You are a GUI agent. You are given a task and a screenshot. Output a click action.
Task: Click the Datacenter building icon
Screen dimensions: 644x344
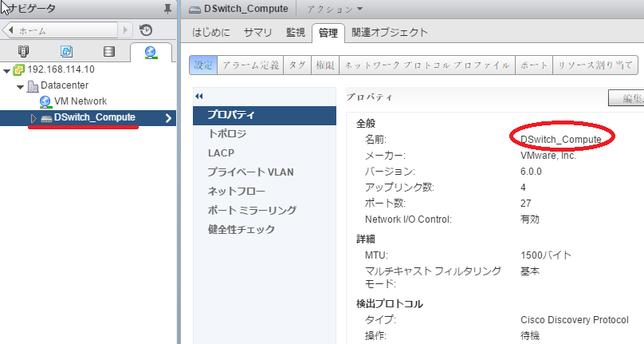(33, 86)
